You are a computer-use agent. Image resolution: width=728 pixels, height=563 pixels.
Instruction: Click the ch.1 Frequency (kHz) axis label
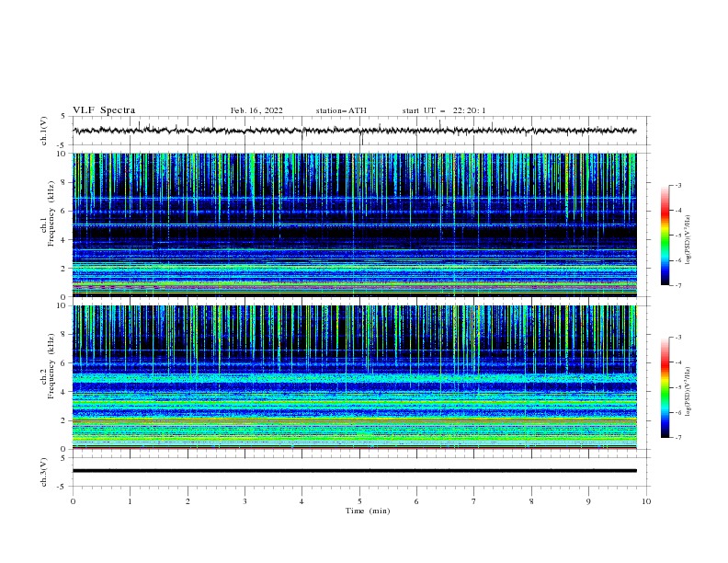48,214
